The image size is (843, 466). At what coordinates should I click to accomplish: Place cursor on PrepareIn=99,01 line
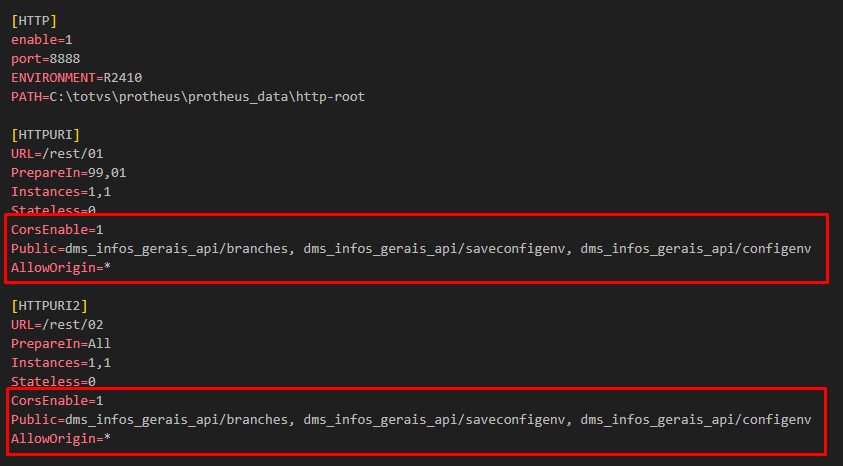pyautogui.click(x=69, y=172)
